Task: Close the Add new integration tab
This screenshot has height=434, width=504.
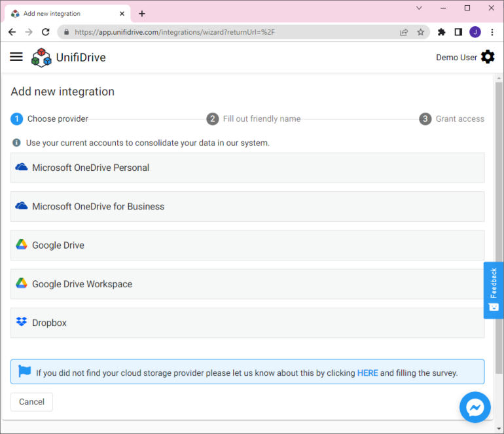Action: tap(122, 14)
